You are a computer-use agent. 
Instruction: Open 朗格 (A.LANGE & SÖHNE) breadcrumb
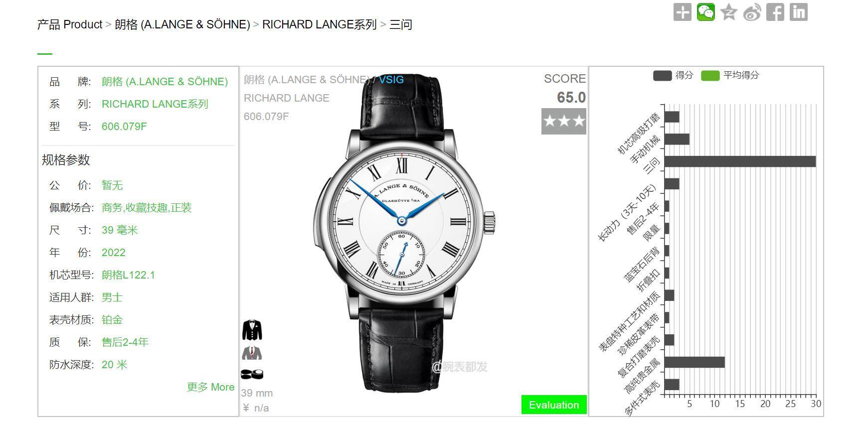182,24
